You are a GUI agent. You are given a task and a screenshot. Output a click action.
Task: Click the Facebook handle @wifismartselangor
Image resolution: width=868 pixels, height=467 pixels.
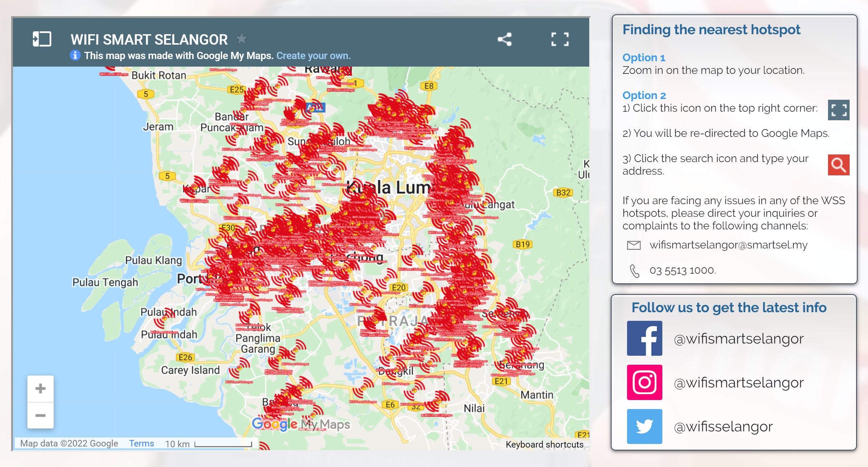click(739, 339)
